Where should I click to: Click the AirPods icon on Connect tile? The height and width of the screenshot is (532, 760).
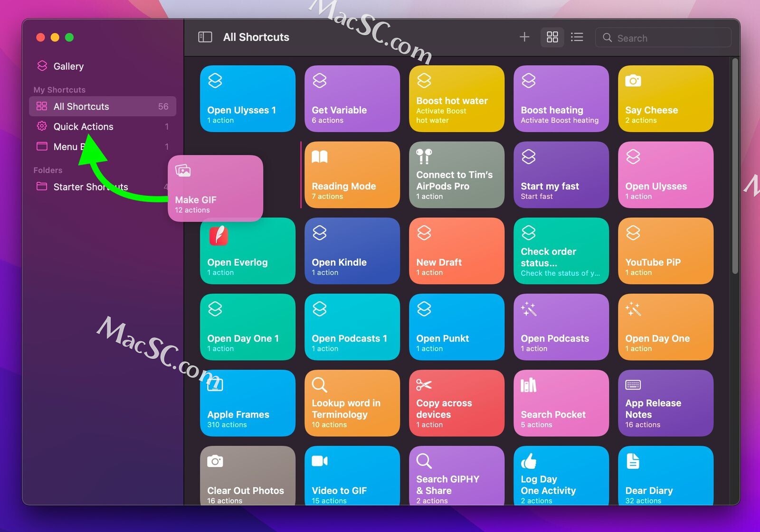pyautogui.click(x=424, y=157)
